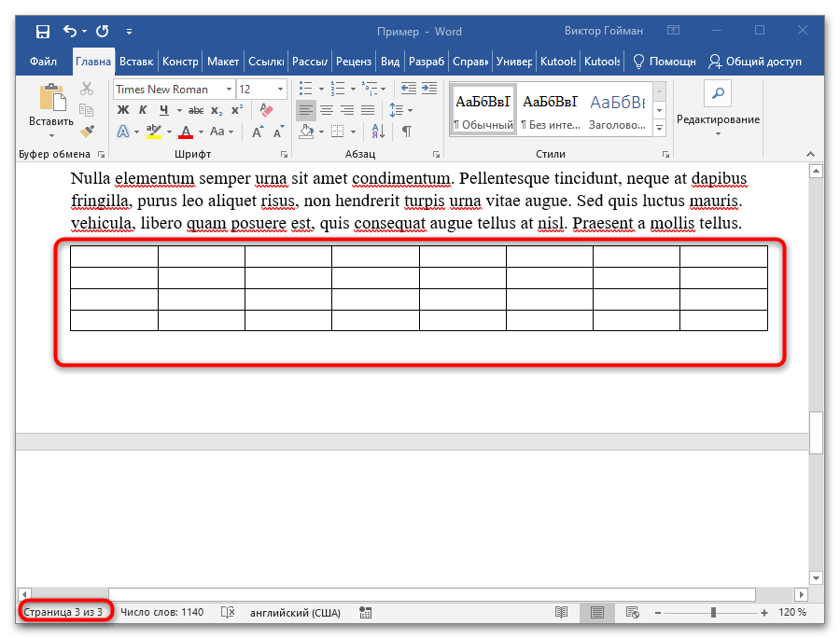Apply bulleted list
The image size is (840, 639).
[306, 89]
